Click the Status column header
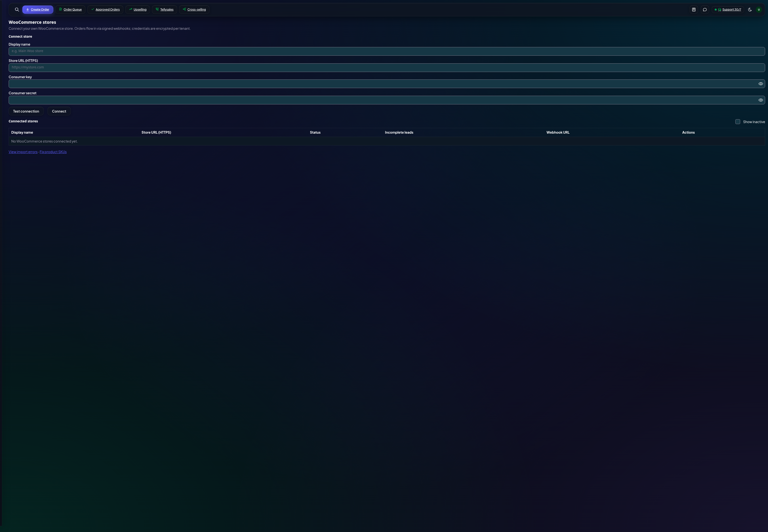The height and width of the screenshot is (532, 768). 315,133
